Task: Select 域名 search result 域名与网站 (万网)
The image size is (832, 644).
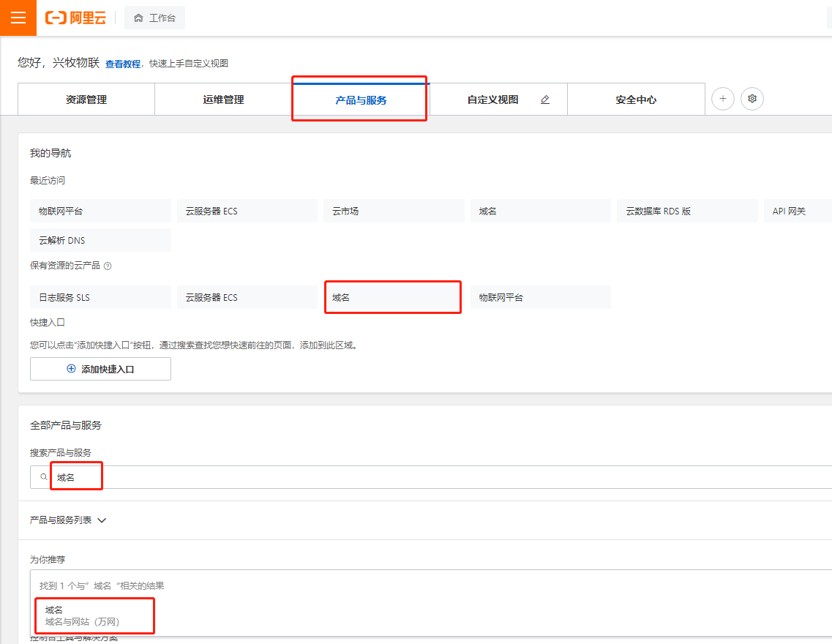Action: point(94,615)
